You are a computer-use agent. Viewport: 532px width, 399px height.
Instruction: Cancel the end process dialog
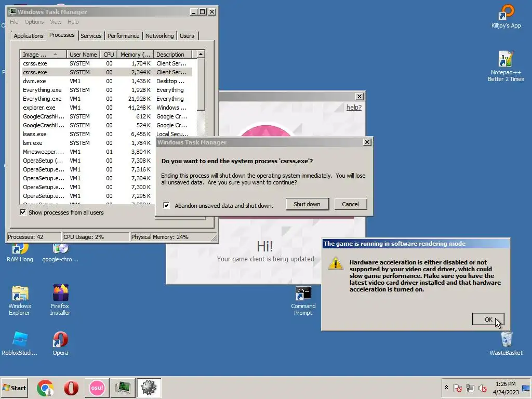coord(351,204)
